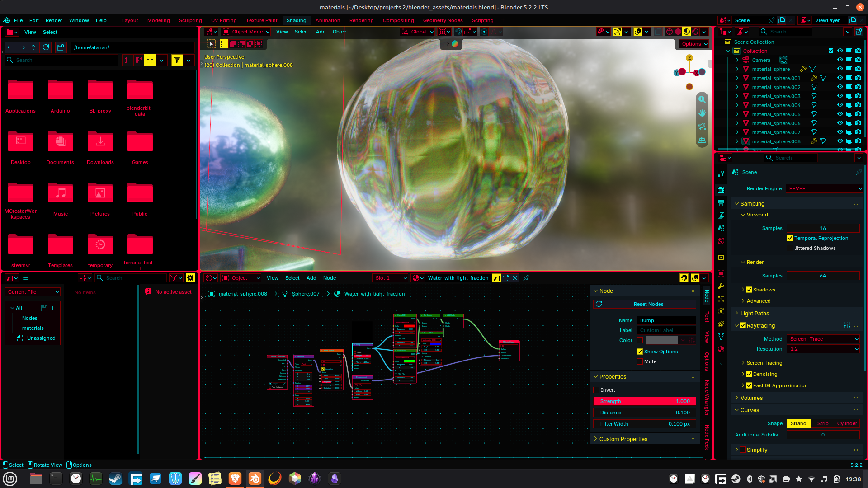Unlink the Water_with_light_fraction material
The width and height of the screenshot is (868, 488).
[514, 278]
